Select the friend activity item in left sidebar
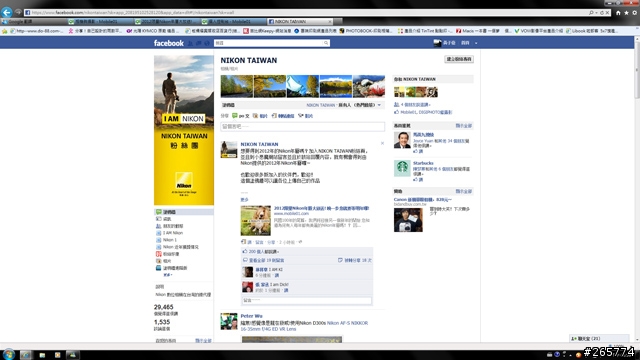The width and height of the screenshot is (640, 360). (x=173, y=226)
